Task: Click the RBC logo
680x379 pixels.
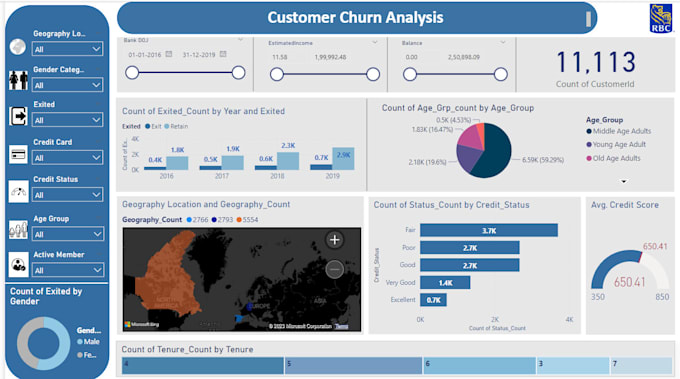Action: click(660, 18)
